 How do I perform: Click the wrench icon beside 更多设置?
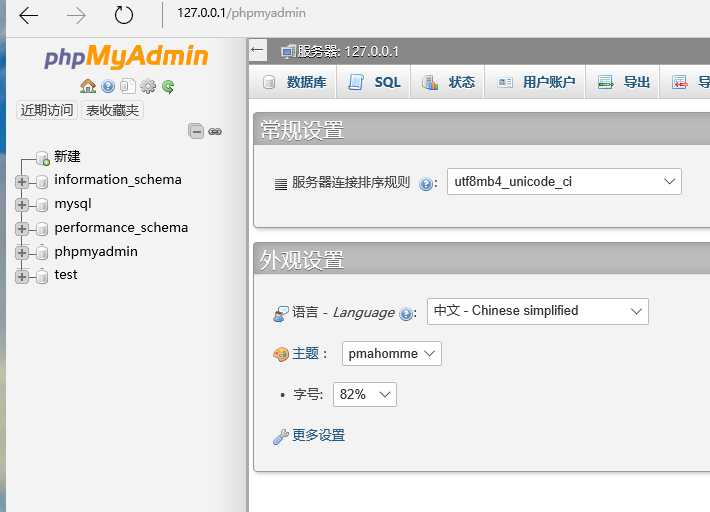coord(281,437)
